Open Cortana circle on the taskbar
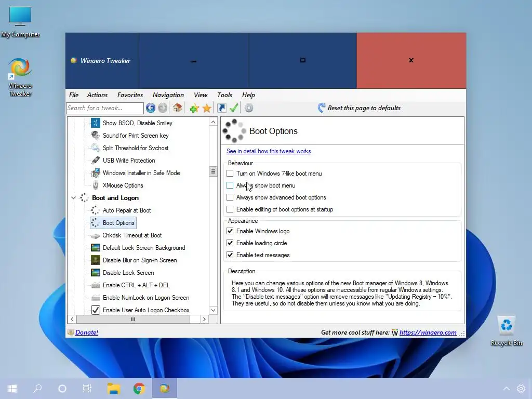532x399 pixels. pos(62,389)
